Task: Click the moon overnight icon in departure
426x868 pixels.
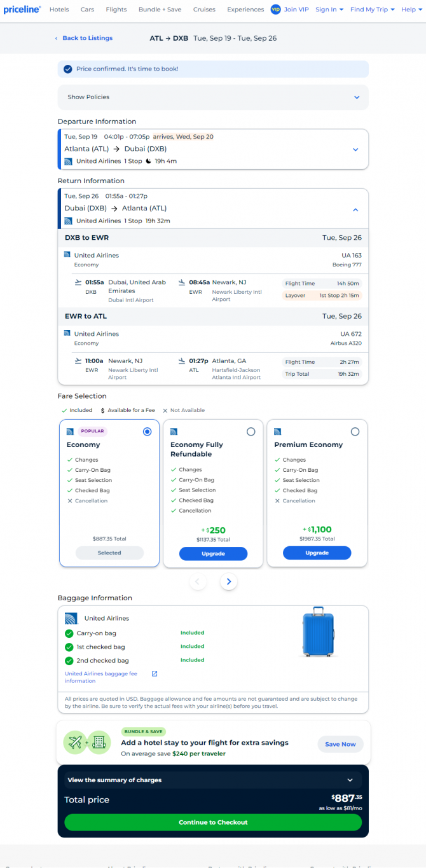Action: (x=148, y=162)
